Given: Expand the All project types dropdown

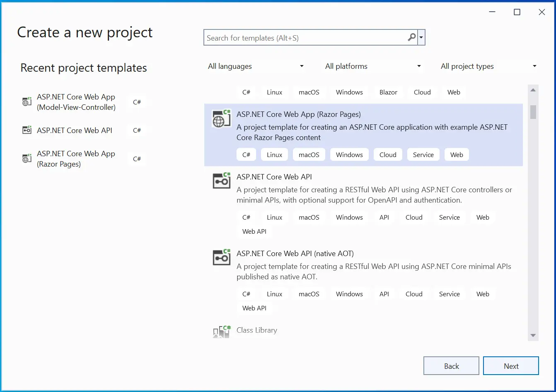Looking at the screenshot, I should [x=488, y=66].
